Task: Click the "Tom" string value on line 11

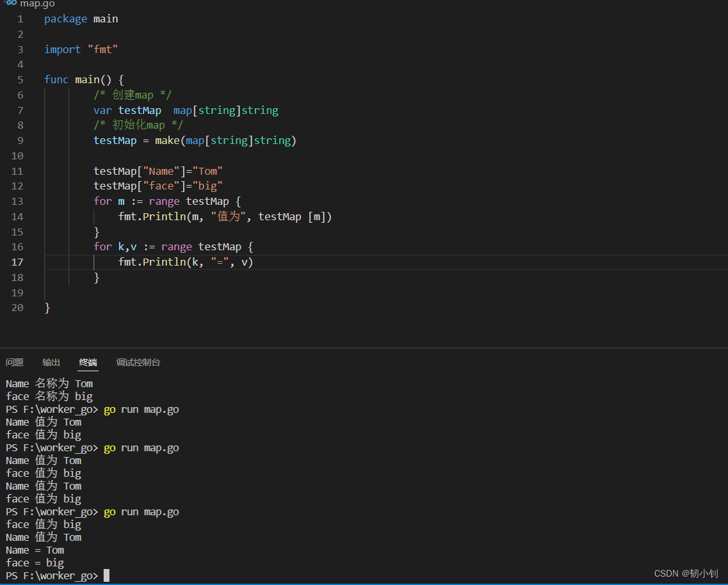Action: pyautogui.click(x=210, y=171)
